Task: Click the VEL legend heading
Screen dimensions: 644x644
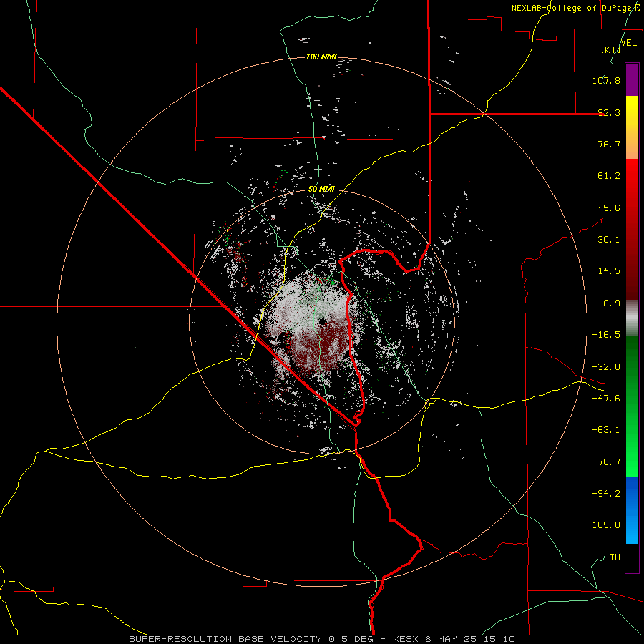Action: pos(628,43)
